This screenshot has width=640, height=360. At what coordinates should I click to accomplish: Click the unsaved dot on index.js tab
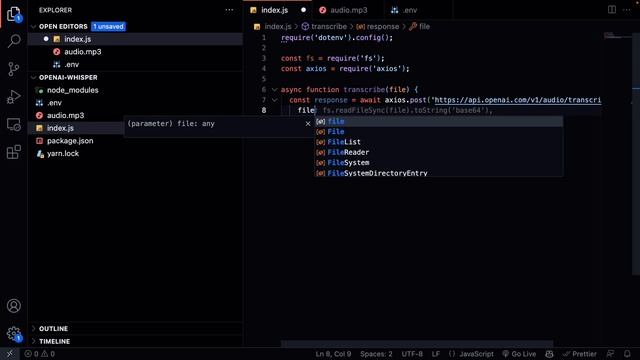click(x=303, y=10)
